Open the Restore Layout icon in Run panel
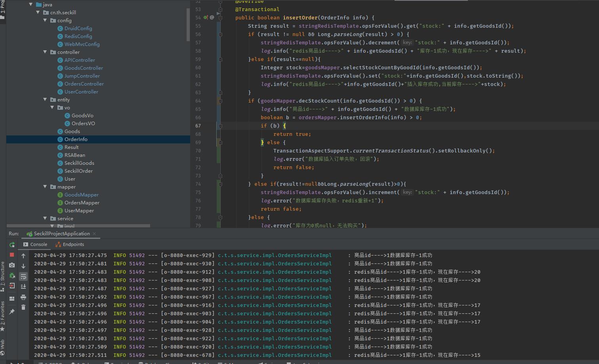 12,299
